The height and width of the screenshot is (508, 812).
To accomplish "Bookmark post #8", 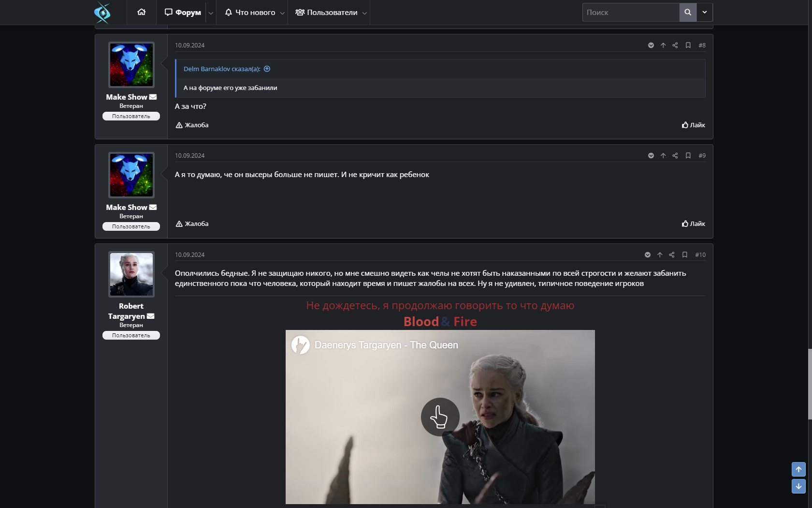I will [x=688, y=45].
